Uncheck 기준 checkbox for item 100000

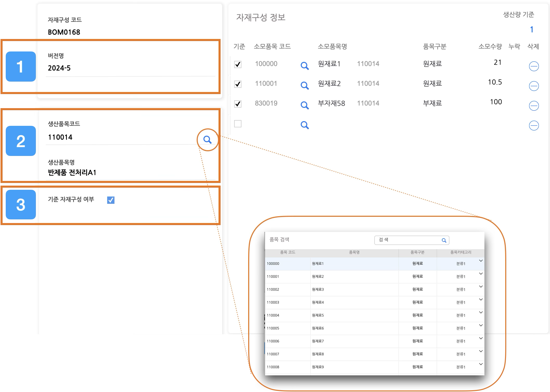point(238,64)
